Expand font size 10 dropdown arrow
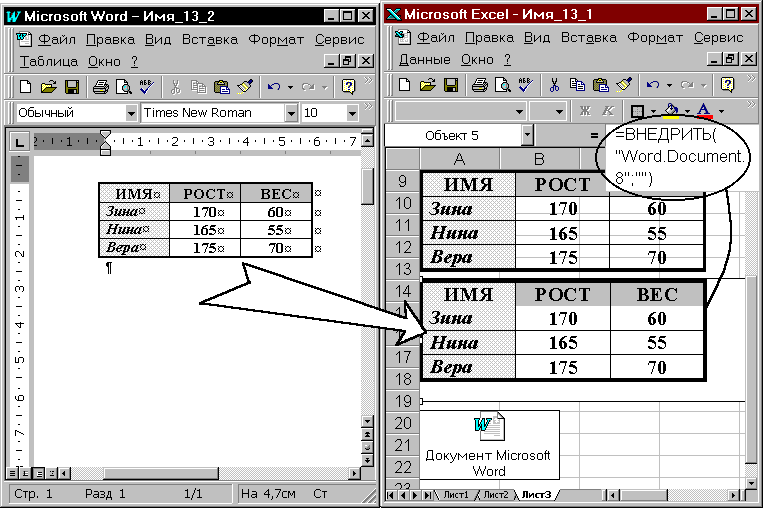This screenshot has height=508, width=763. pyautogui.click(x=352, y=113)
